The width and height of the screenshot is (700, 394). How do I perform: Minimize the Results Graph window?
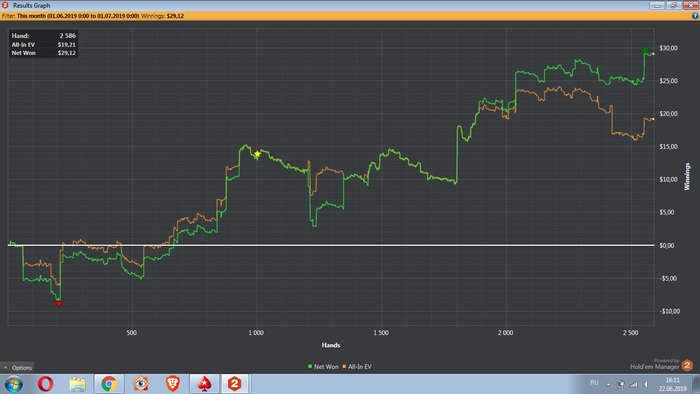(657, 5)
